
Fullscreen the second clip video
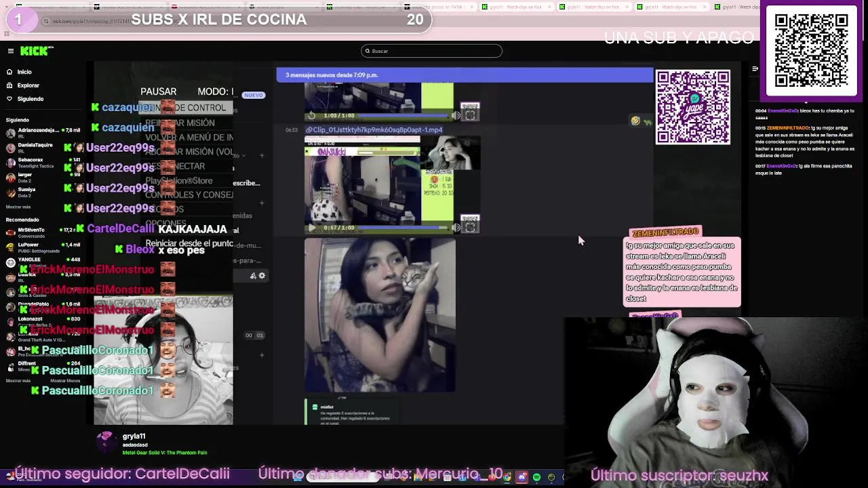coord(470,228)
